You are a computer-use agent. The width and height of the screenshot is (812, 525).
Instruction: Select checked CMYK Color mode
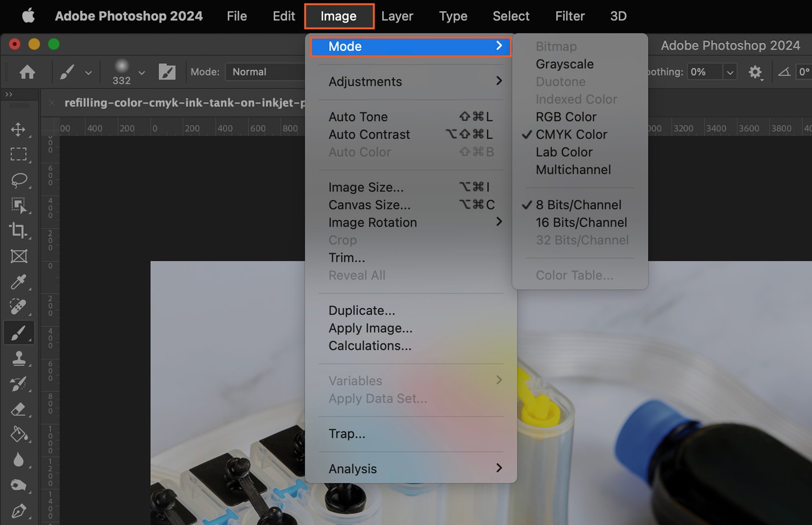pyautogui.click(x=571, y=135)
